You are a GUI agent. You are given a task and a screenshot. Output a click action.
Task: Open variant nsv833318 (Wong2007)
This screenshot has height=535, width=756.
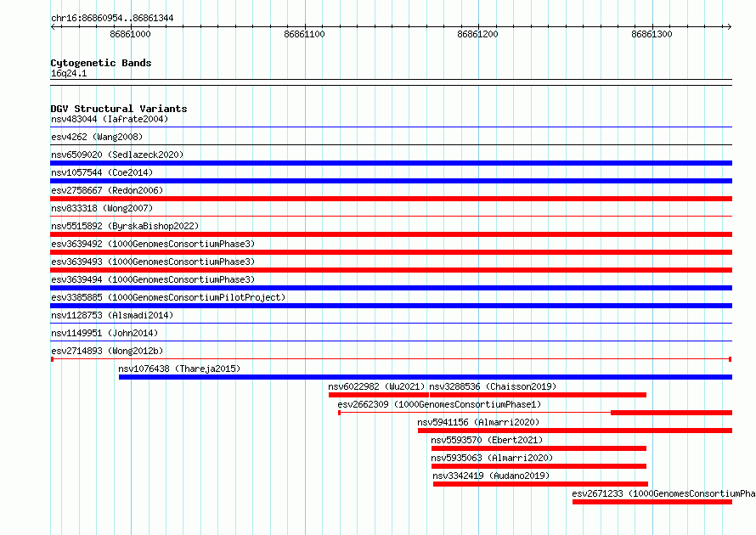(101, 208)
